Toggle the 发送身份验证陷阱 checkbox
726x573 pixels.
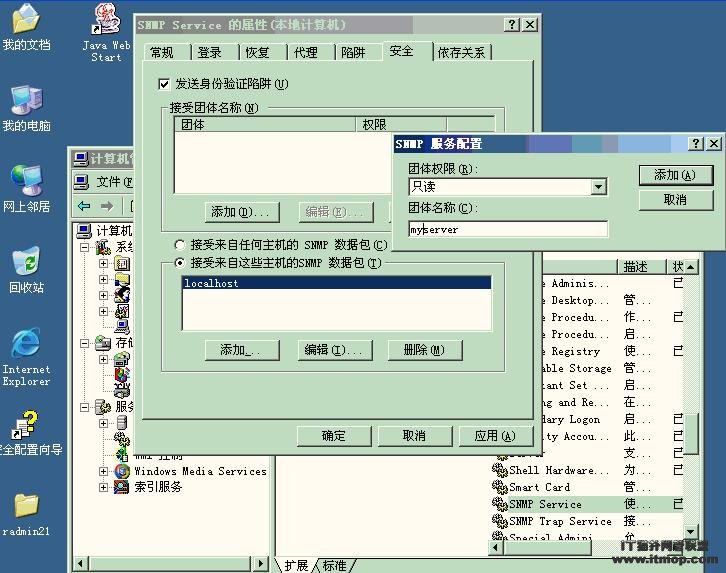tap(164, 84)
